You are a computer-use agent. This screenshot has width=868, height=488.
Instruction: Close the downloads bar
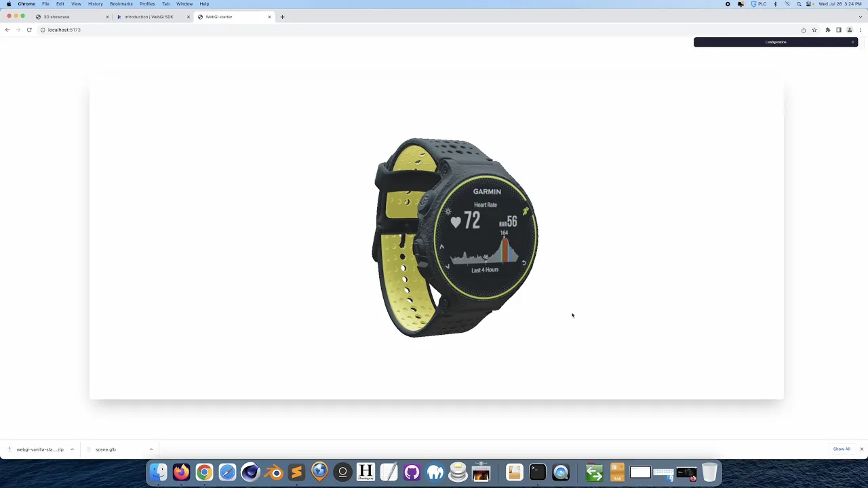click(x=862, y=449)
